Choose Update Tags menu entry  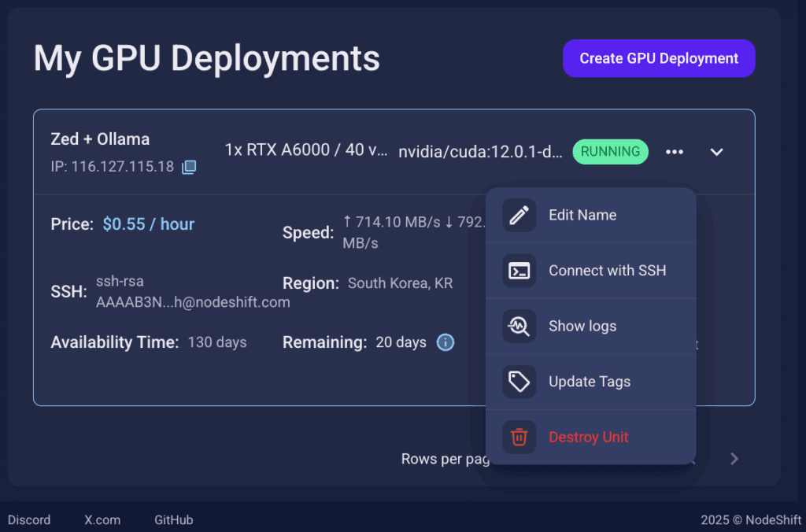point(589,382)
